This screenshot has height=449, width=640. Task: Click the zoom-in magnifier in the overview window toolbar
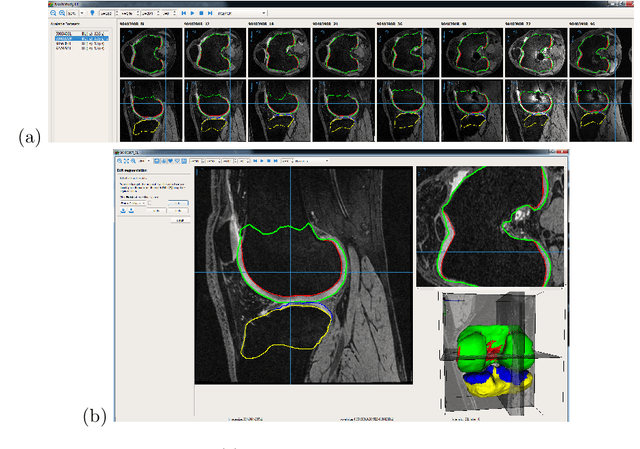[x=62, y=13]
